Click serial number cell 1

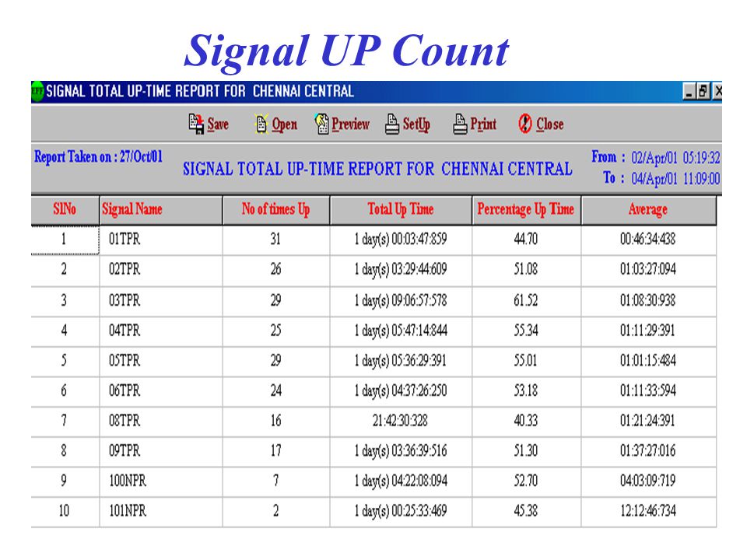pos(65,240)
